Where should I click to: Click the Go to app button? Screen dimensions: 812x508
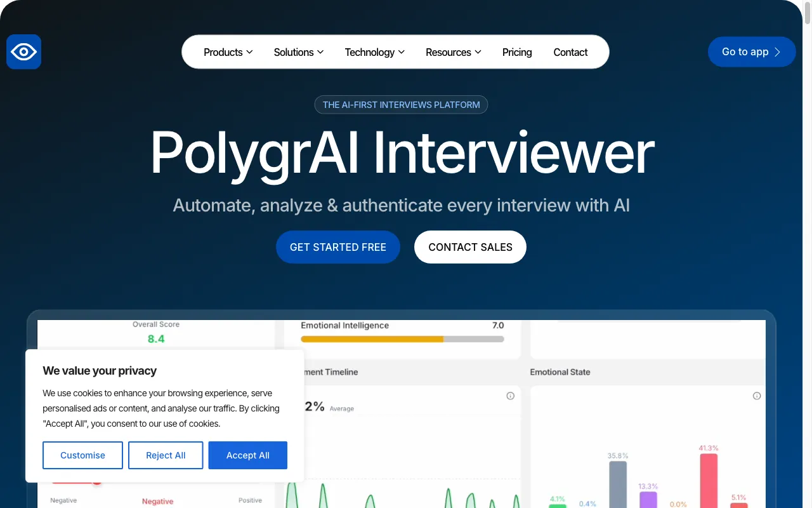click(752, 52)
